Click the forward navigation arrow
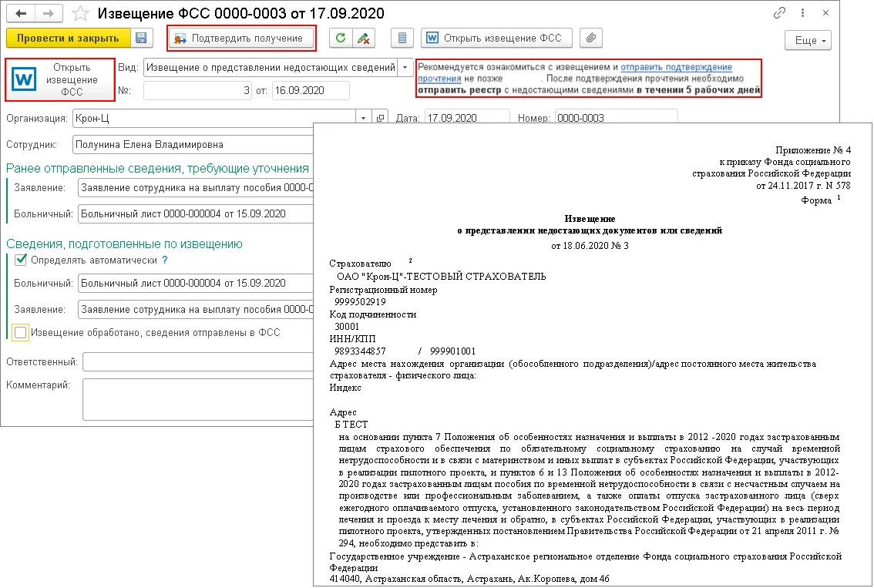 (48, 14)
